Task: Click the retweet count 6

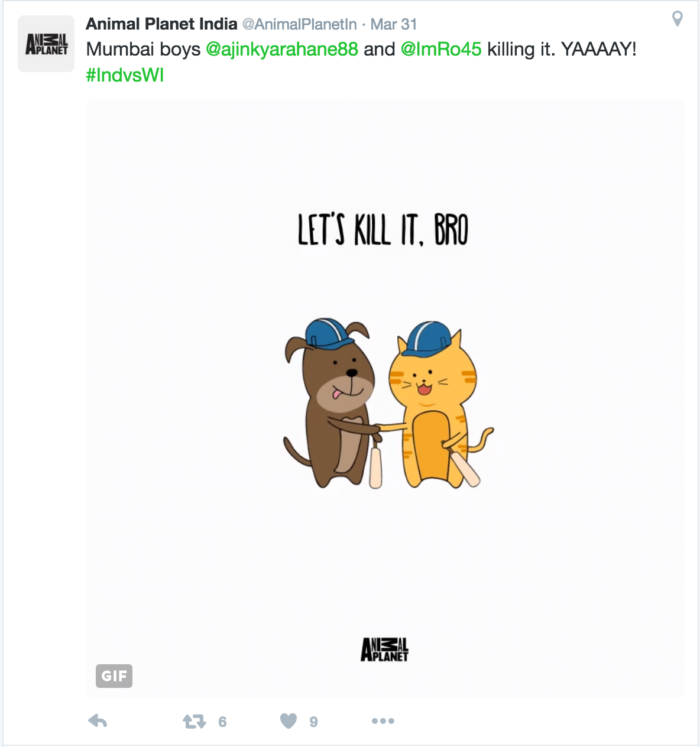Action: (222, 722)
